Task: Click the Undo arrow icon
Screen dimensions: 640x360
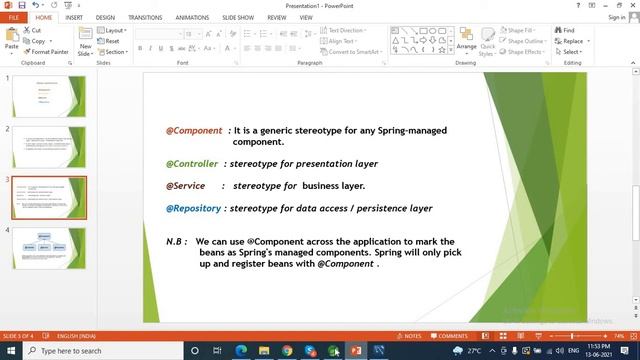Action: [x=36, y=5]
